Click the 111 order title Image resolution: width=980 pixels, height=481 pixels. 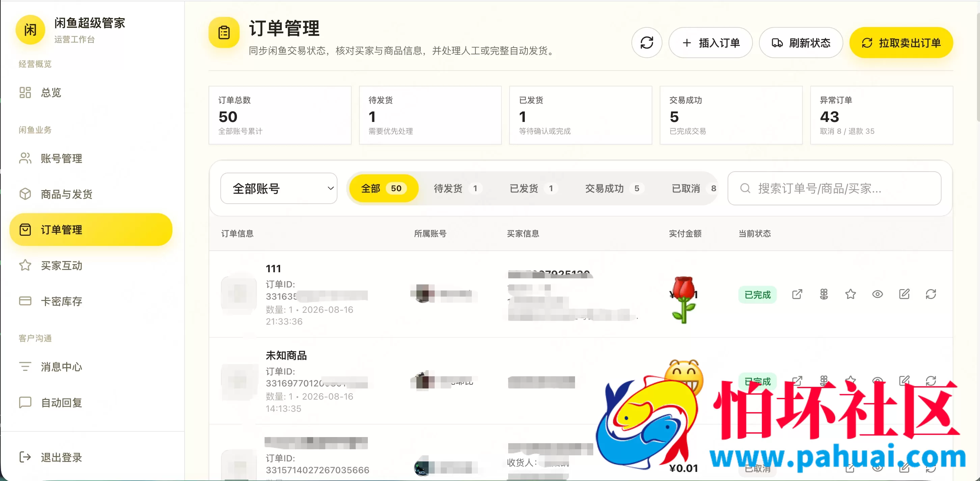coord(273,269)
